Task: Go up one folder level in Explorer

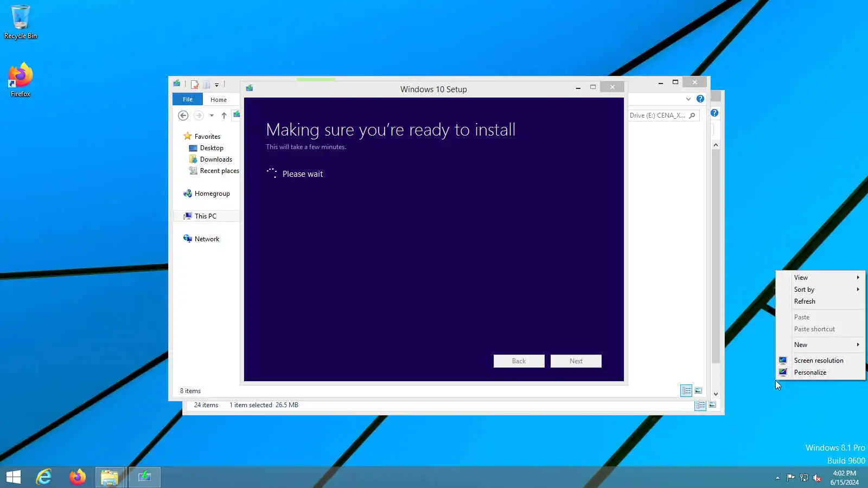Action: coord(224,115)
